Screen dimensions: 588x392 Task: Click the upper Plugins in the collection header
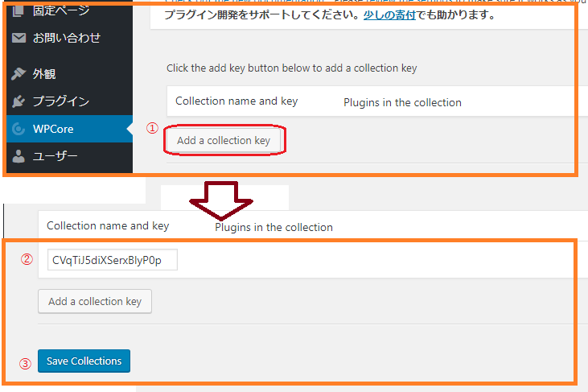[402, 103]
